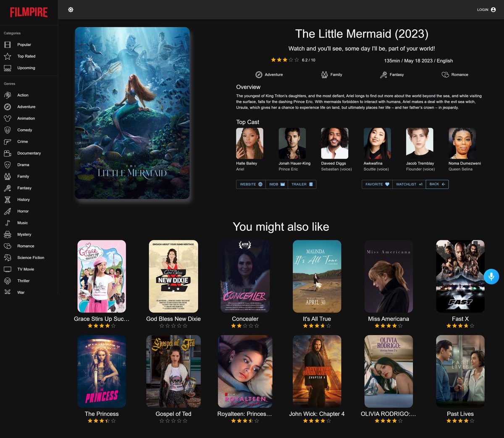
Task: Select the Thriller genre icon
Action: pyautogui.click(x=8, y=281)
